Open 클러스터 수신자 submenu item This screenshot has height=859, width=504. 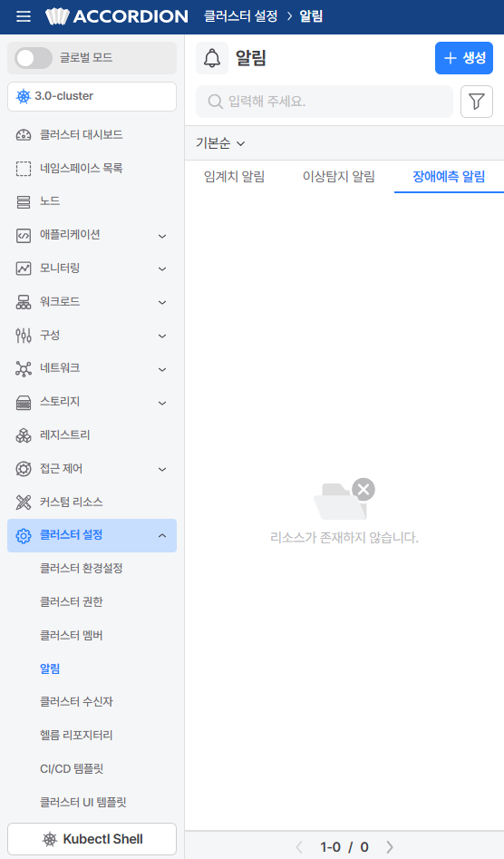(77, 702)
